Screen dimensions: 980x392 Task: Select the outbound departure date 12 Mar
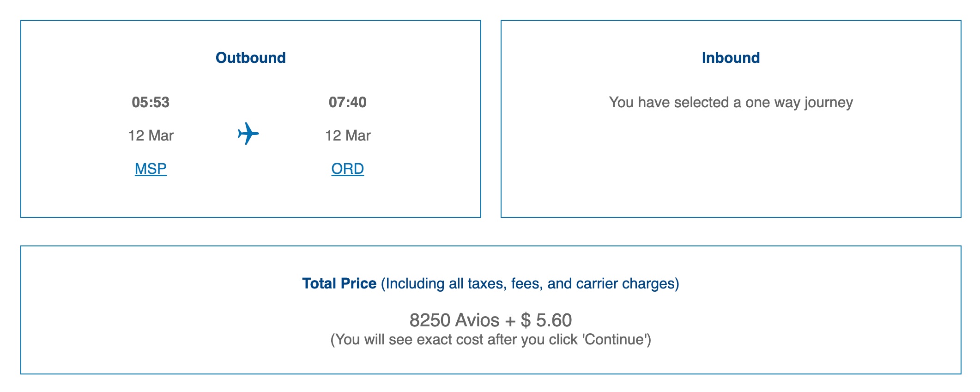pos(151,136)
